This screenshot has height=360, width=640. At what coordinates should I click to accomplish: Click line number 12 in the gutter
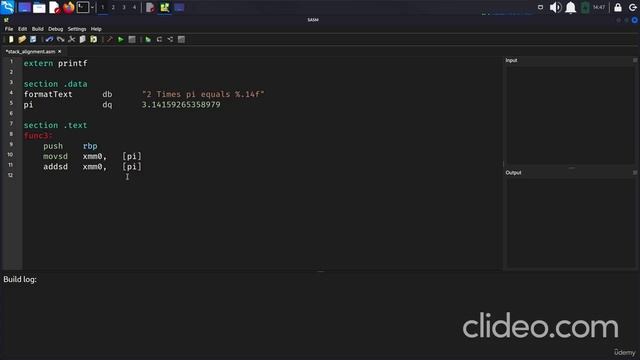(11, 175)
